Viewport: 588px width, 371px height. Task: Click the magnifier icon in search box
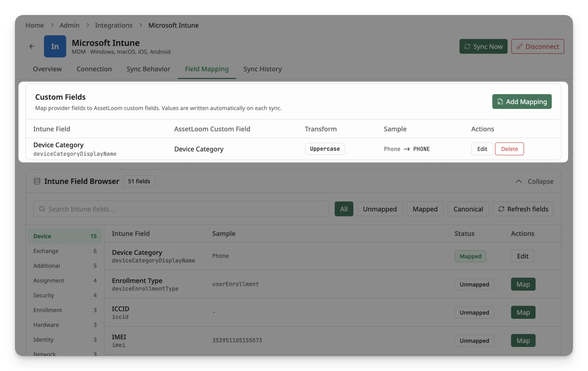coord(42,209)
